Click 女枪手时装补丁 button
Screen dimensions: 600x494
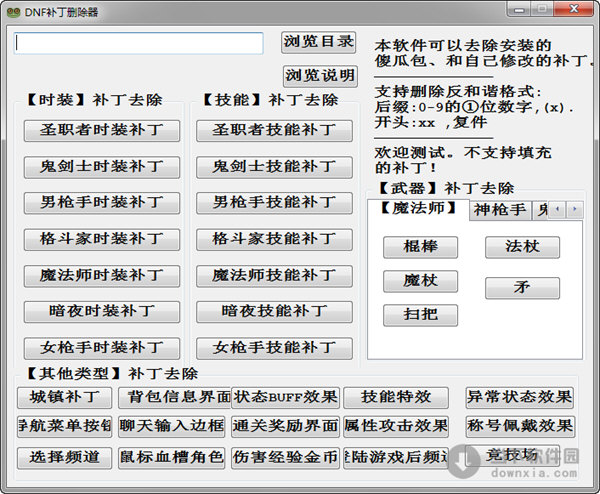coord(102,348)
